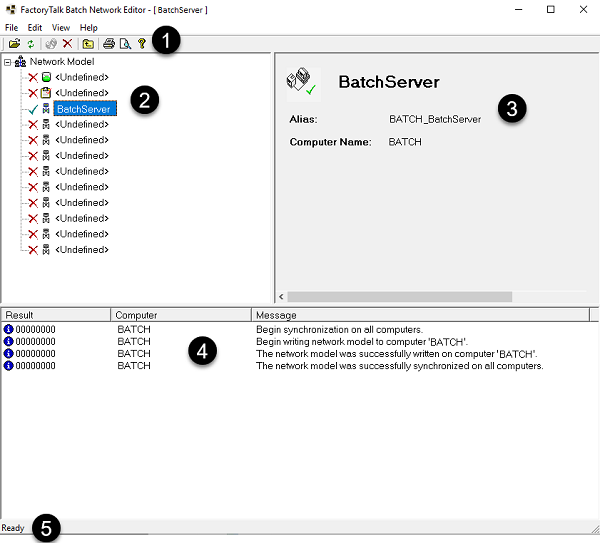
Task: Sort by the Result column header
Action: click(56, 315)
